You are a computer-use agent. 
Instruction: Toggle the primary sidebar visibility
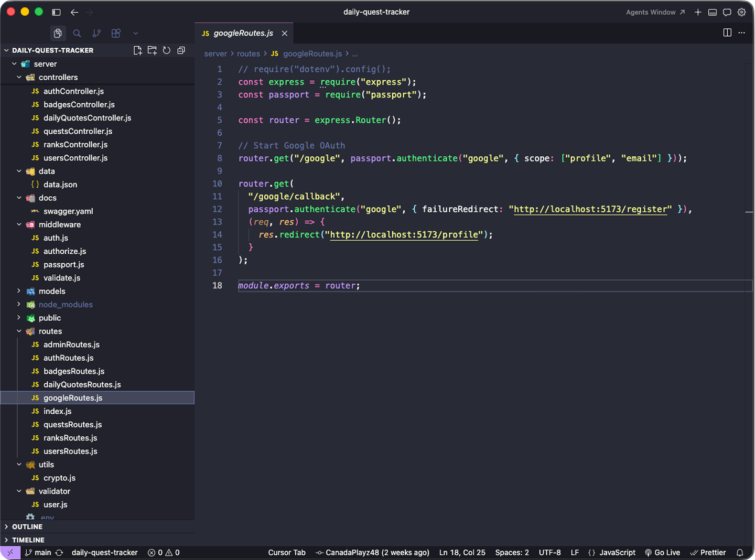[x=56, y=12]
